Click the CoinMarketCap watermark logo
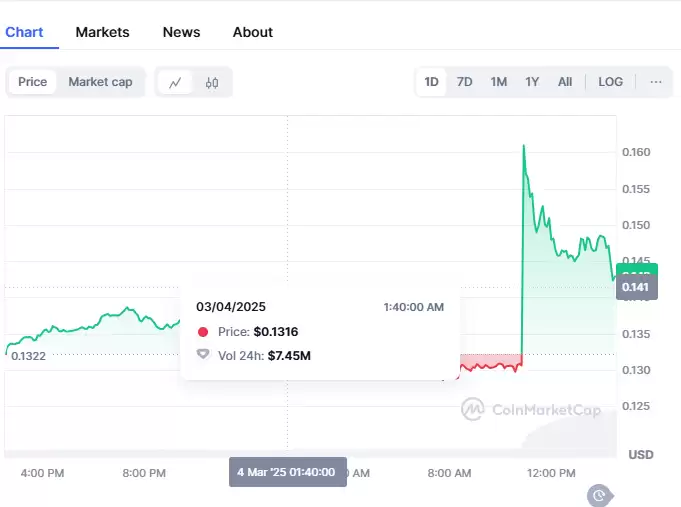The height and width of the screenshot is (507, 681). [x=529, y=408]
